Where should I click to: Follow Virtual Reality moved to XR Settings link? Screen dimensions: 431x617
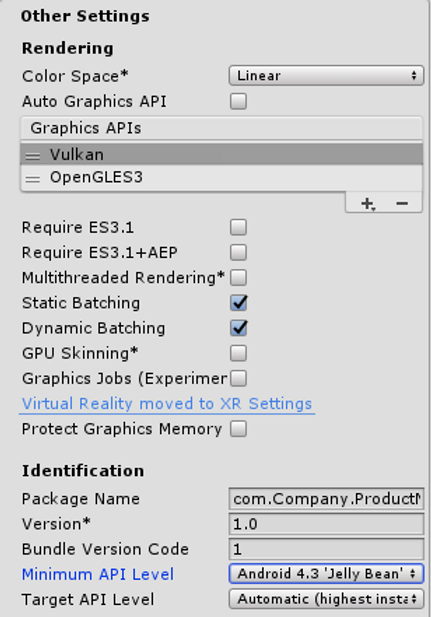click(x=167, y=404)
